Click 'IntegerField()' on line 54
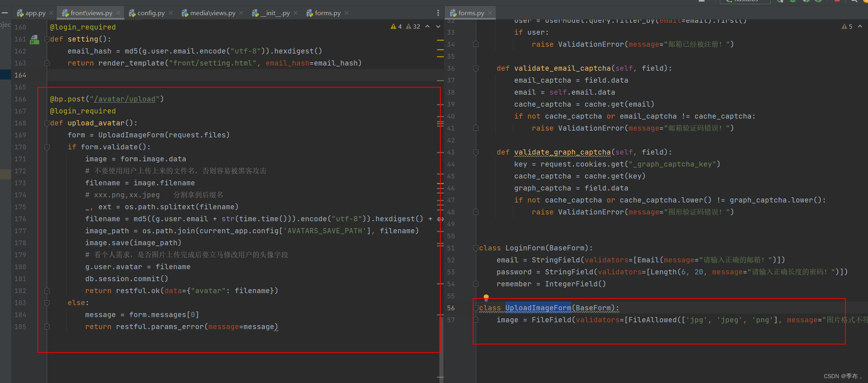 [575, 284]
